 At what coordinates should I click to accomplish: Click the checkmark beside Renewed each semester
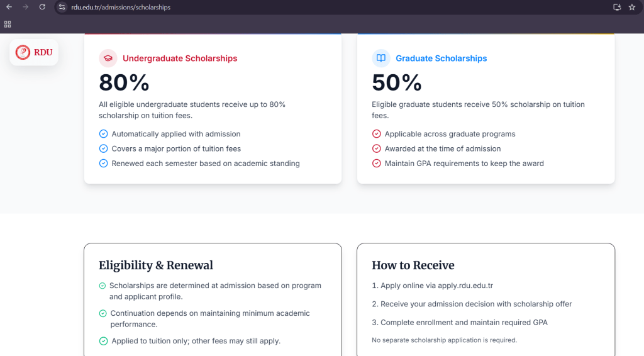(x=104, y=164)
